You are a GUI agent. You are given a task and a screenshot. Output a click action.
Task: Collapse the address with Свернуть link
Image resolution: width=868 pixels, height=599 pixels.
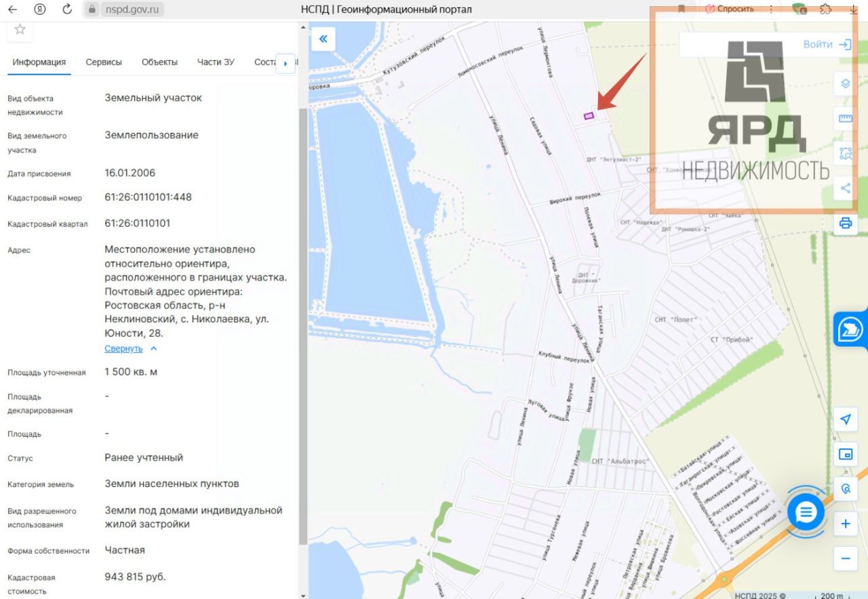[123, 348]
